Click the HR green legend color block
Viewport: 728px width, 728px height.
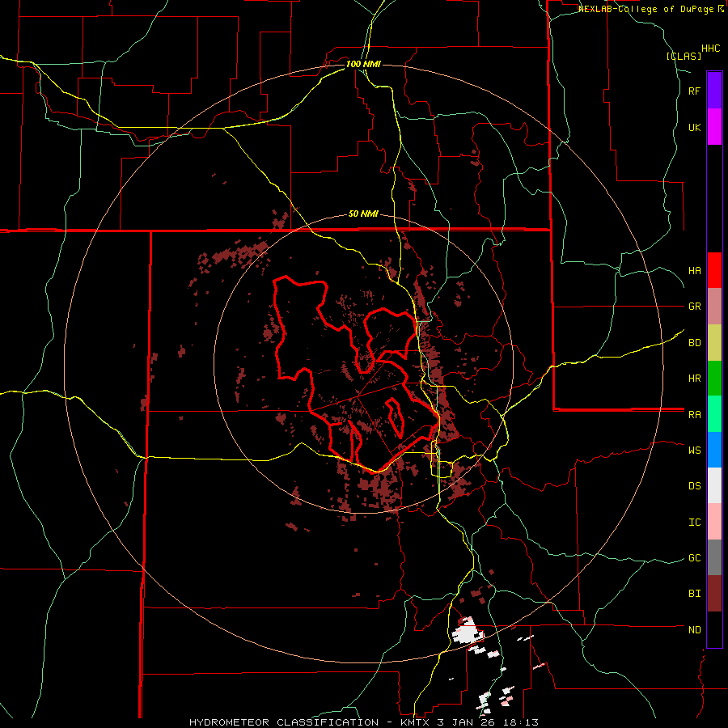[x=714, y=379]
